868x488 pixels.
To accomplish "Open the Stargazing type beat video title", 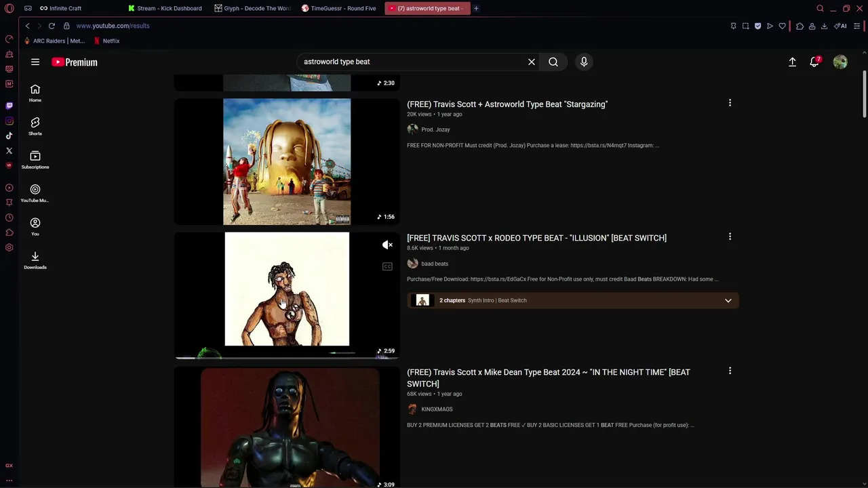I will pyautogui.click(x=507, y=104).
